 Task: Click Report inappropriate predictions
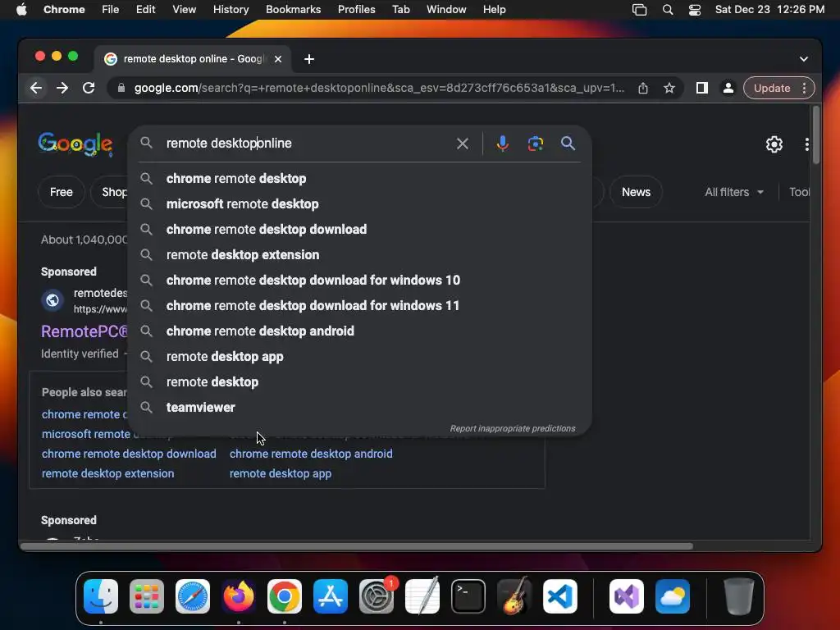pyautogui.click(x=512, y=428)
